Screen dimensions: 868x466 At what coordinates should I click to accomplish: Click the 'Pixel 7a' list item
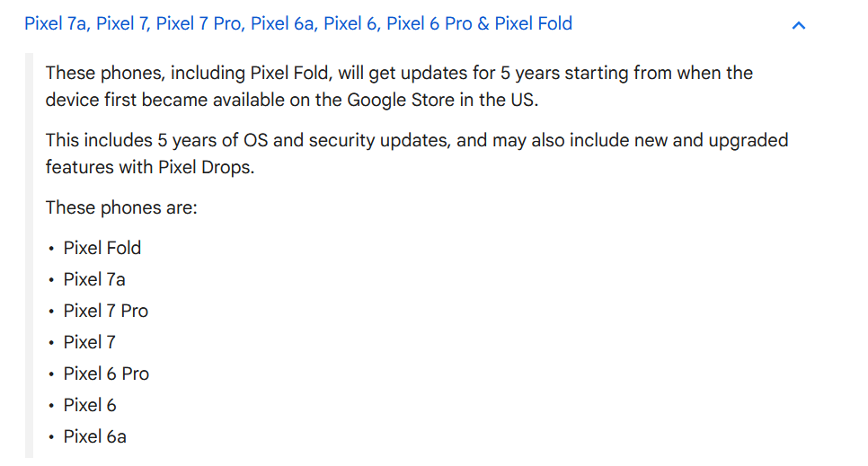pos(94,279)
